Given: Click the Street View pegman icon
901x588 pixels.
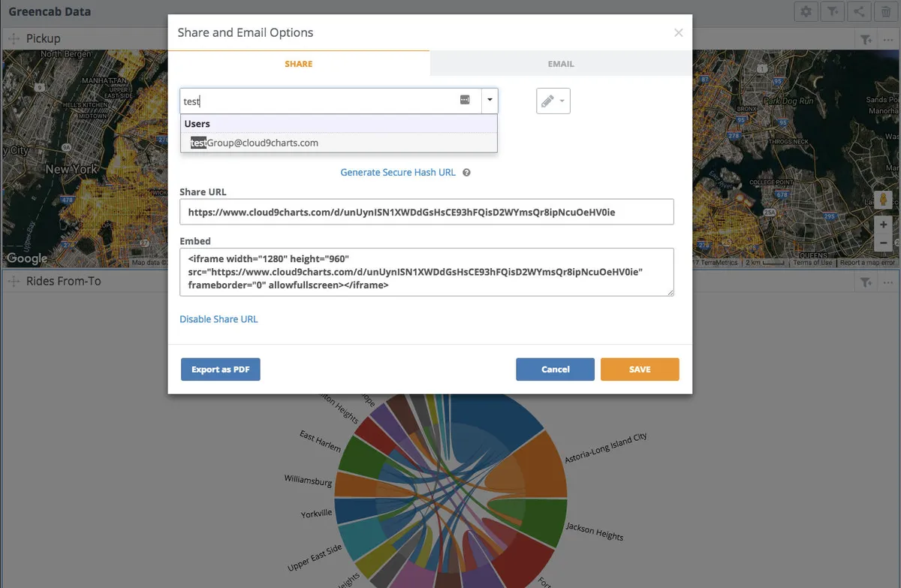Looking at the screenshot, I should (x=883, y=201).
